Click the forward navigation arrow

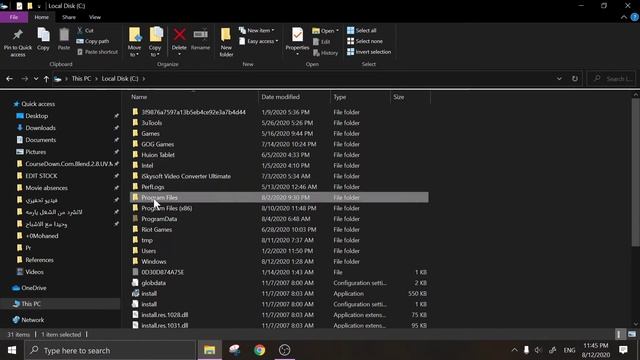click(24, 78)
